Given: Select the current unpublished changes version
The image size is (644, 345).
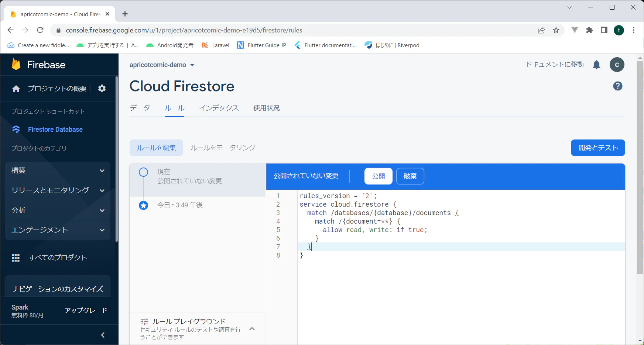Looking at the screenshot, I should [x=198, y=180].
